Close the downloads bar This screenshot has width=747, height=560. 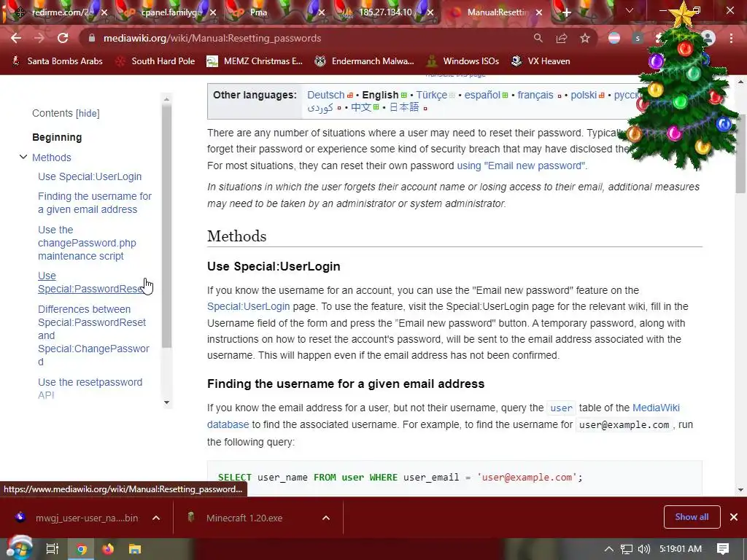734,517
